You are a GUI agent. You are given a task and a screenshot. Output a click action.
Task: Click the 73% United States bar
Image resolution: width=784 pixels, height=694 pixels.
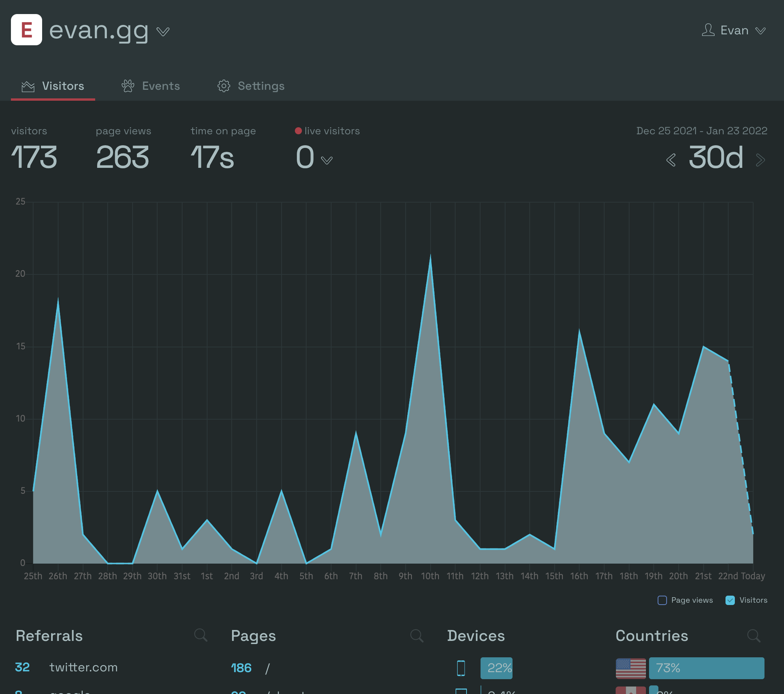(x=706, y=668)
